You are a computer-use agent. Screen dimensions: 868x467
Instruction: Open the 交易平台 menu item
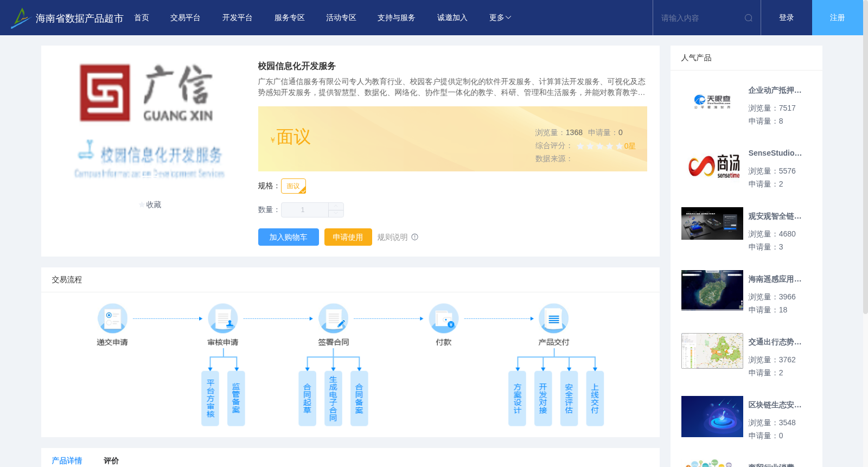click(x=186, y=18)
